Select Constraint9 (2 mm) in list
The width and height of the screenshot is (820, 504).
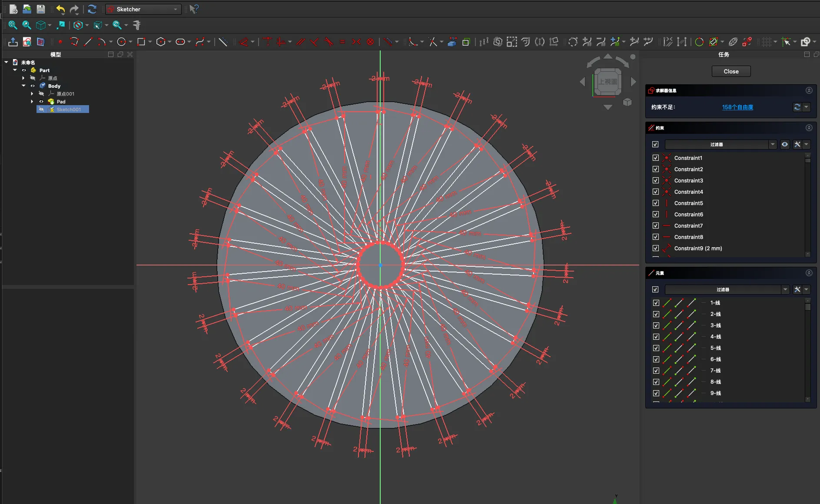point(697,248)
